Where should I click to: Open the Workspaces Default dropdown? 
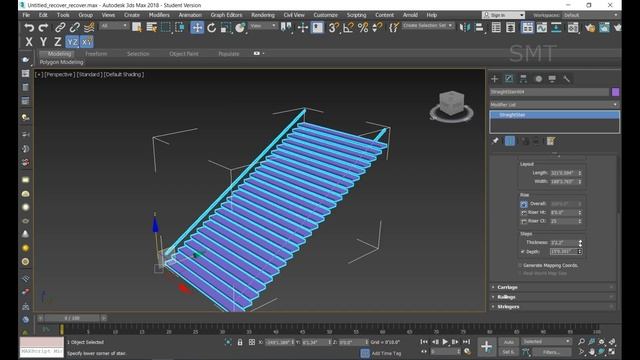(590, 15)
